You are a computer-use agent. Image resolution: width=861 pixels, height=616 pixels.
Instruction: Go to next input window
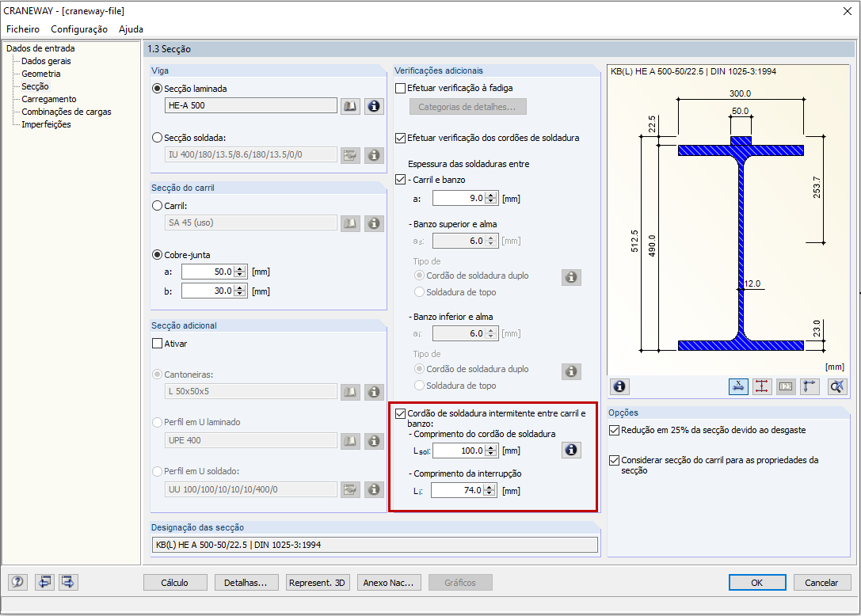click(x=68, y=582)
